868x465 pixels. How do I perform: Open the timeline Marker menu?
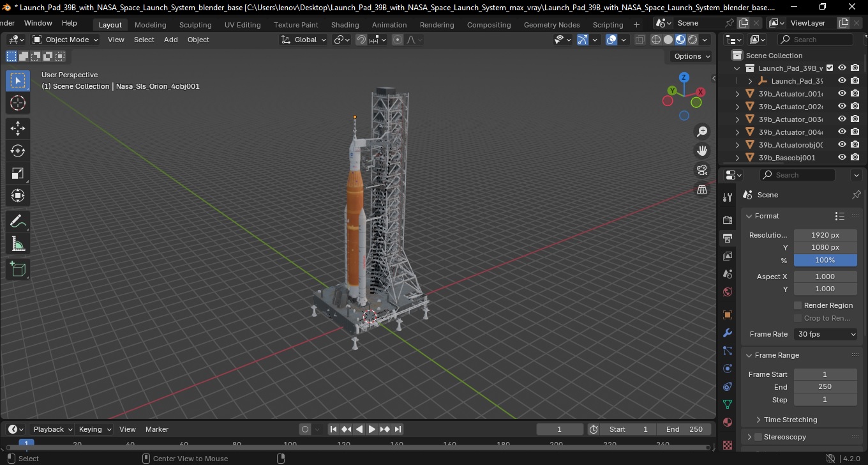coord(157,429)
